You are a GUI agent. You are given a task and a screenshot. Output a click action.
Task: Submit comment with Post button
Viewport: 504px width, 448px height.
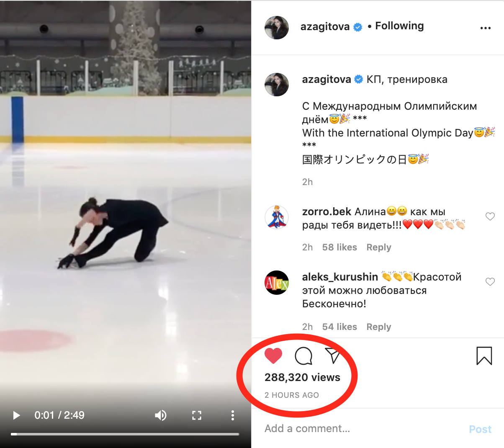point(480,429)
